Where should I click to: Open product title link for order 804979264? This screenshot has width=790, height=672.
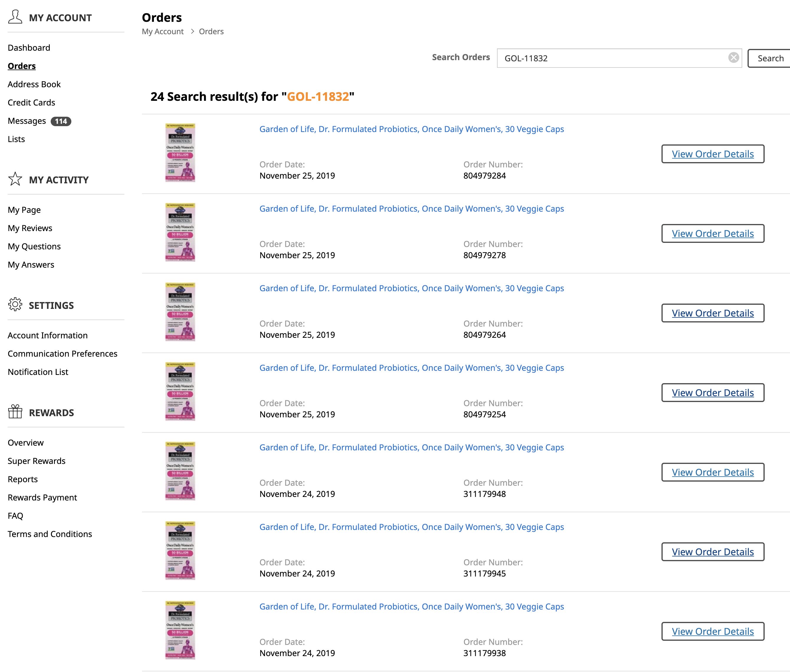point(412,288)
